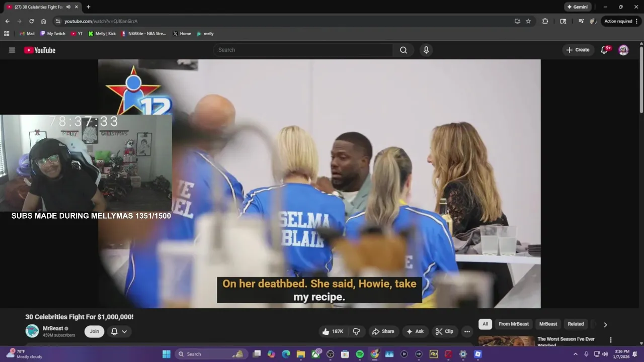Open Microsoft Store from the taskbar
The image size is (644, 362).
(x=345, y=354)
